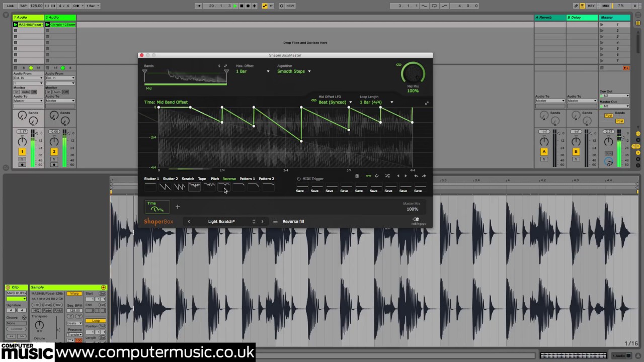Go to next preset with right arrow
This screenshot has height=362, width=644.
(262, 221)
